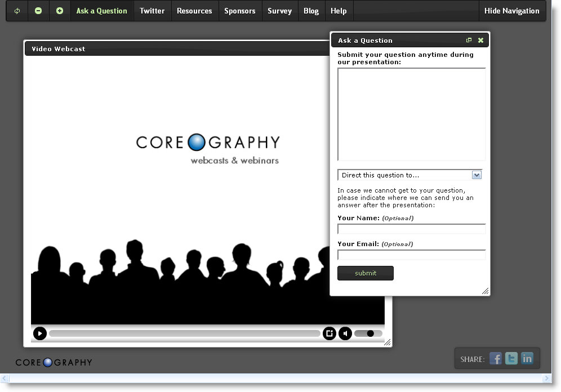
Task: Click the refresh icon in navigation bar
Action: [17, 11]
